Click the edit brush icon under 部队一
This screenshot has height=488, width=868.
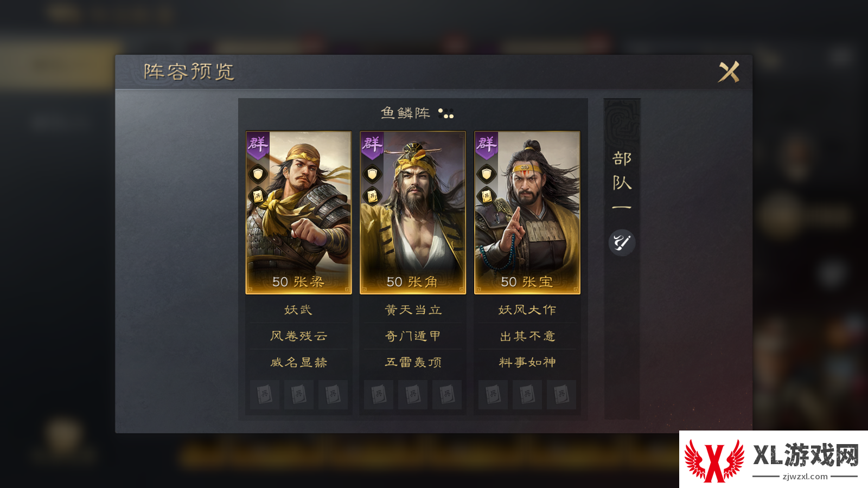coord(622,242)
